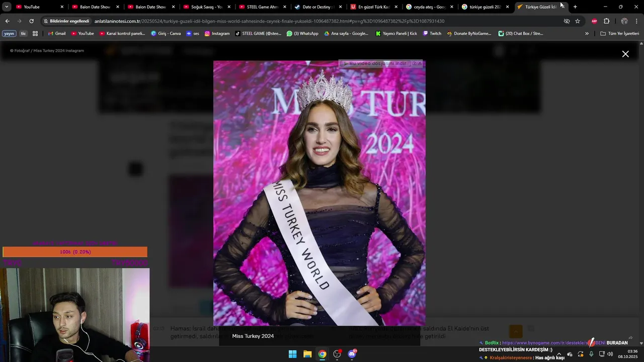Open the Twitch bookmark
This screenshot has width=644, height=362.
[x=432, y=34]
